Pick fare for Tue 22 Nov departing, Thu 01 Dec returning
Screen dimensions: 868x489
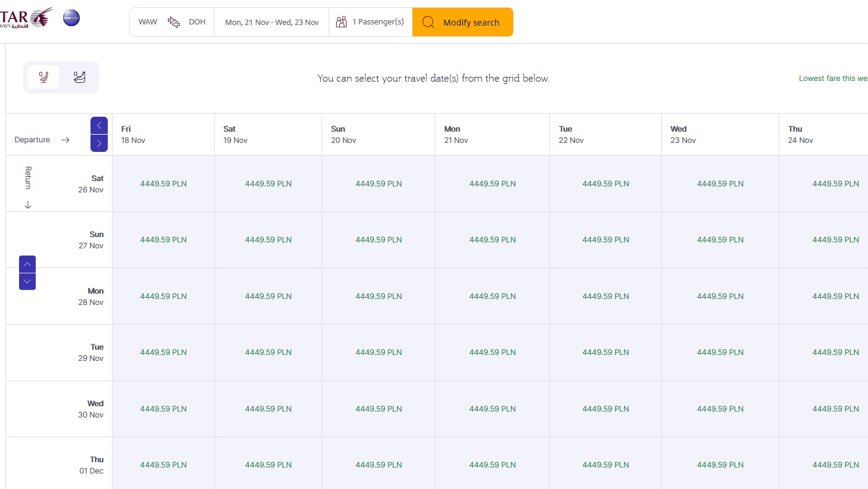click(x=605, y=464)
